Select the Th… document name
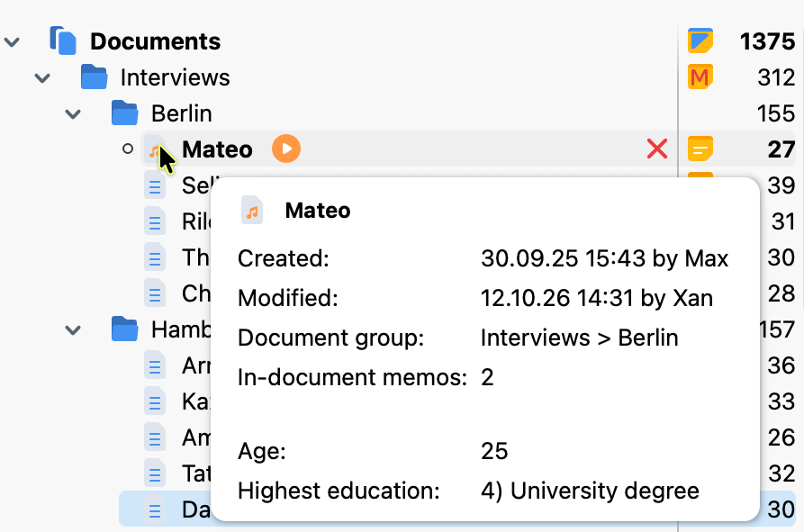The width and height of the screenshot is (804, 532). pyautogui.click(x=196, y=257)
